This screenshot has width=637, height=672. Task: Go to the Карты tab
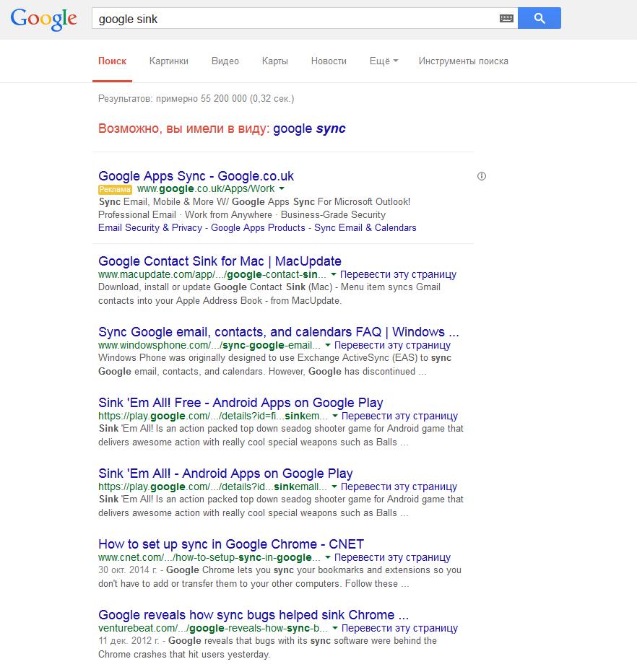pos(275,61)
